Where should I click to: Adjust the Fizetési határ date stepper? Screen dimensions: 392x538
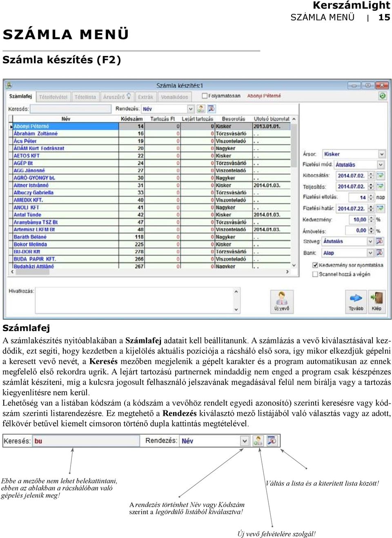(x=371, y=208)
